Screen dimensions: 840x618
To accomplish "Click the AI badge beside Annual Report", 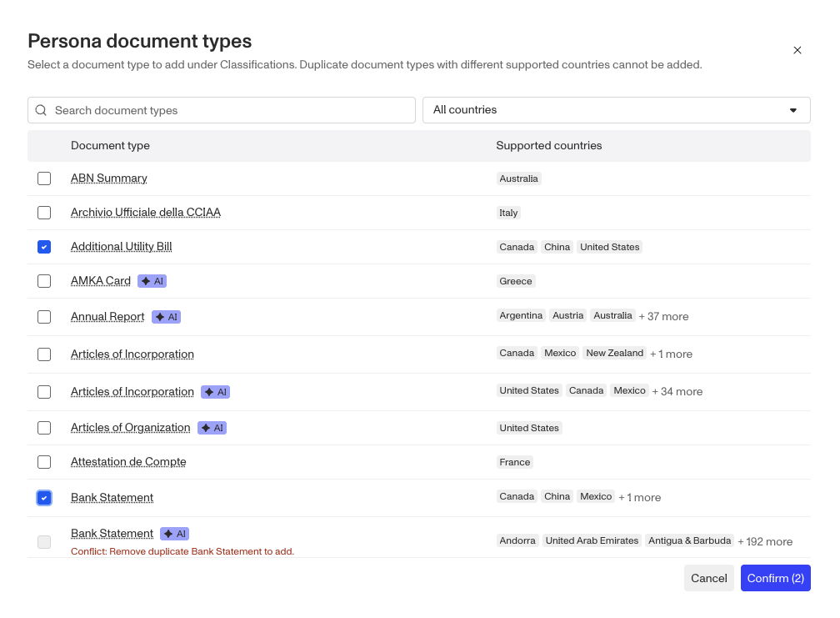I will (x=166, y=317).
